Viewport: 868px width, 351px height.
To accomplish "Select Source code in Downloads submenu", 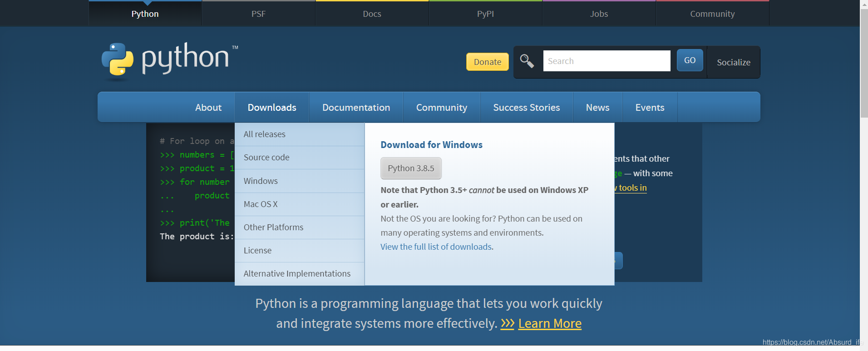I will [300, 158].
